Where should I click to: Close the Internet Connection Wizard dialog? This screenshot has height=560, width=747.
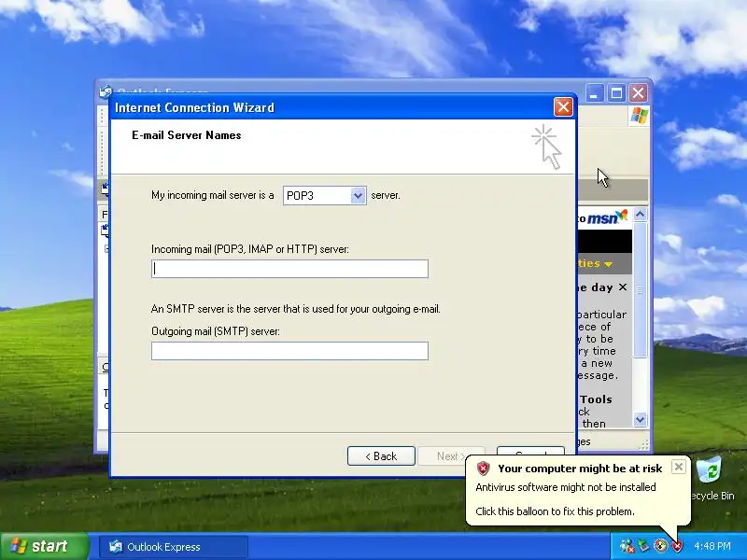[563, 107]
